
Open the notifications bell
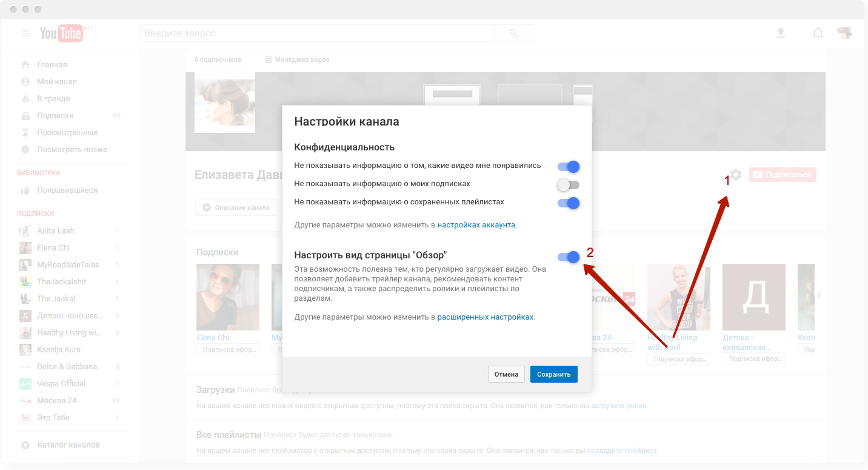tap(818, 33)
